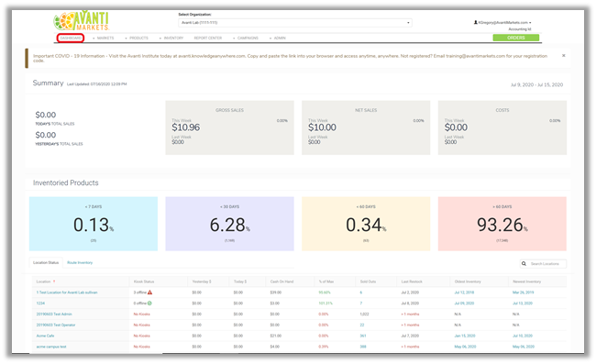
Task: Dismiss the COVID-19 information banner
Action: click(564, 56)
